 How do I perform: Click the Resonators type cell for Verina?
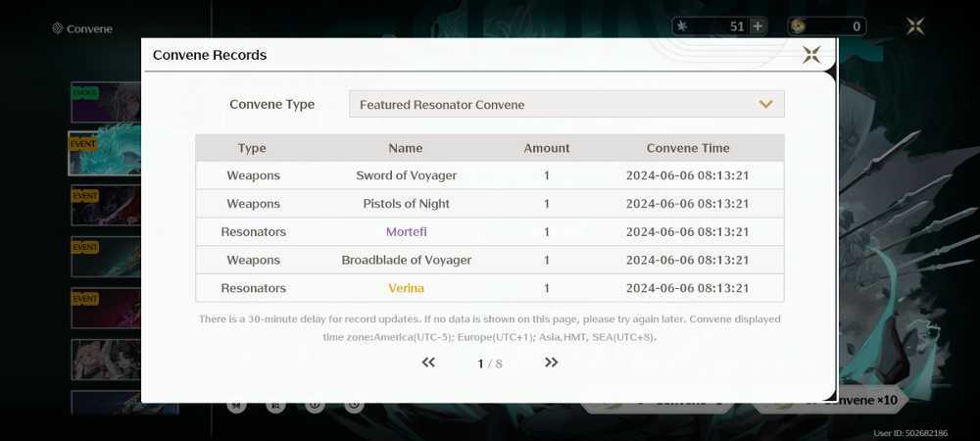click(x=253, y=288)
